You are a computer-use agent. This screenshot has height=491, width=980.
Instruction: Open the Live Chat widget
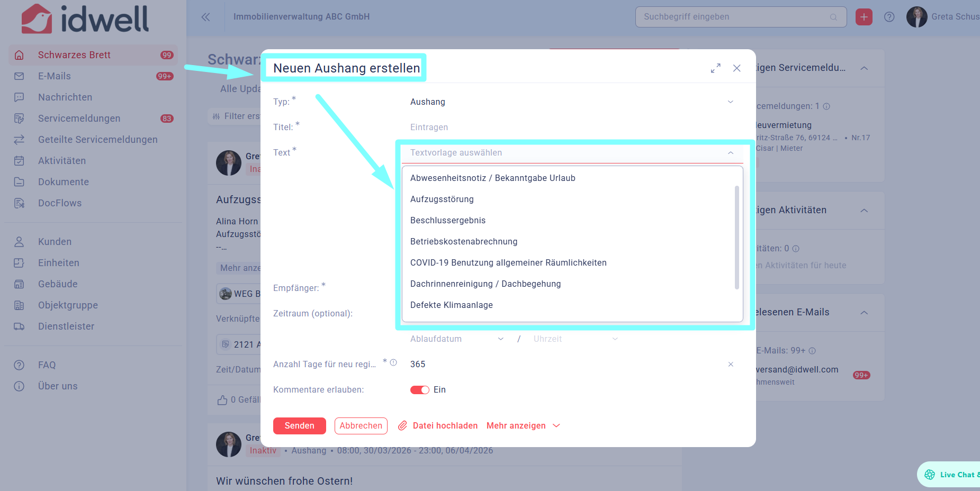949,475
